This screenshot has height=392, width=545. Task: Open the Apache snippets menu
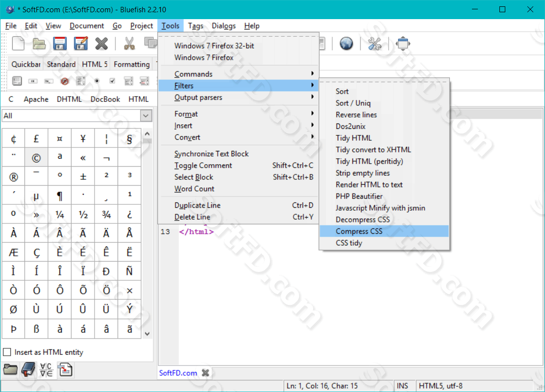(x=36, y=99)
